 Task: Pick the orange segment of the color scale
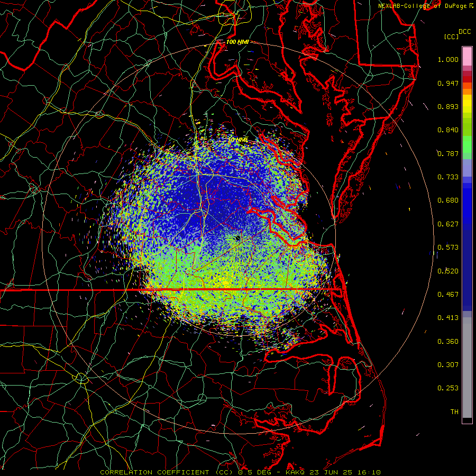(x=467, y=91)
